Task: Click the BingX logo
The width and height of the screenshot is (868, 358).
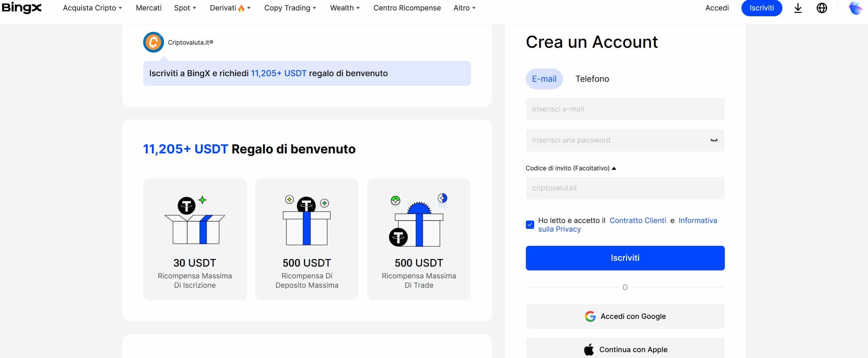Action: coord(22,8)
